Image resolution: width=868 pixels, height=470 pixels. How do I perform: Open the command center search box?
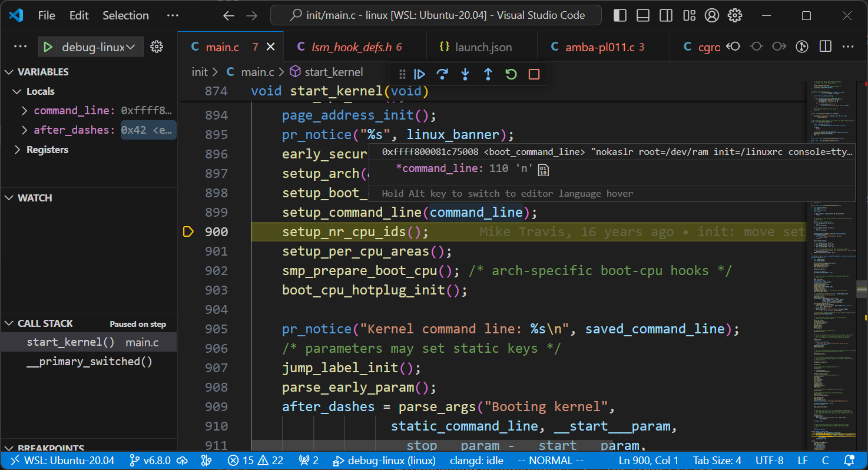tap(436, 16)
